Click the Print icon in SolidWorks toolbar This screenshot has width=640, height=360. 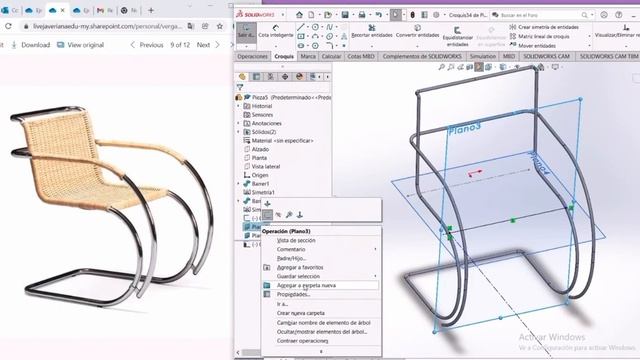[362, 15]
